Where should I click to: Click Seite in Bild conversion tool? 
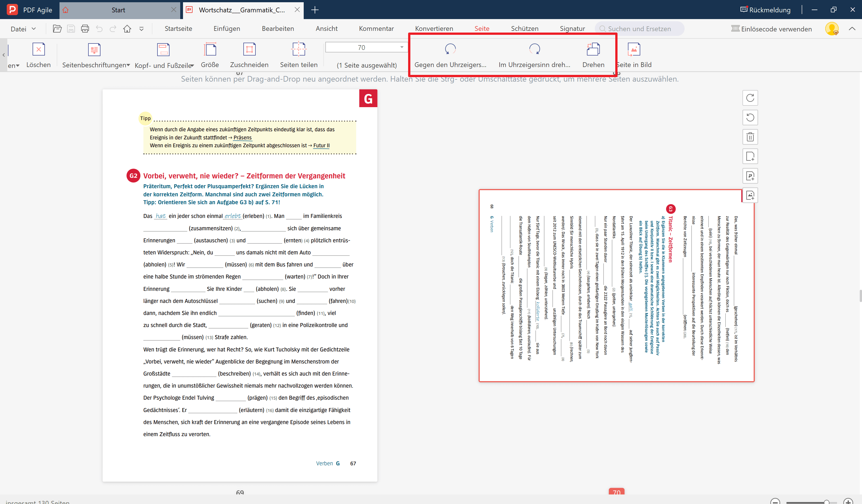point(634,55)
